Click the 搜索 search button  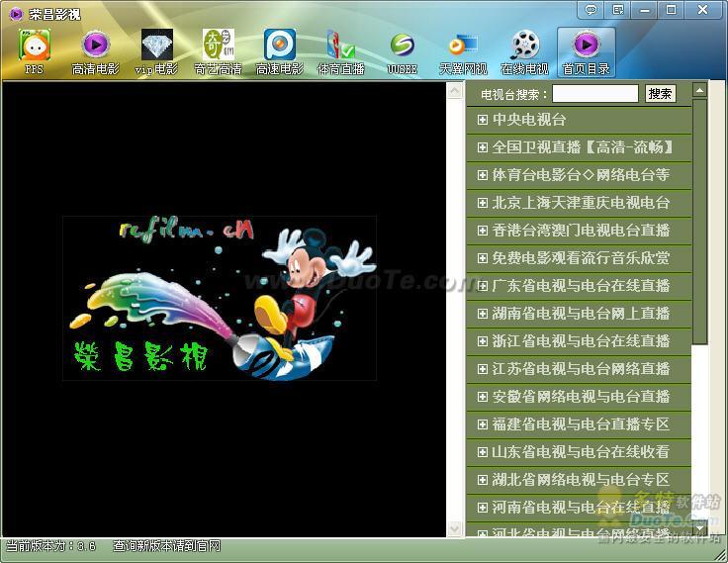pyautogui.click(x=660, y=94)
